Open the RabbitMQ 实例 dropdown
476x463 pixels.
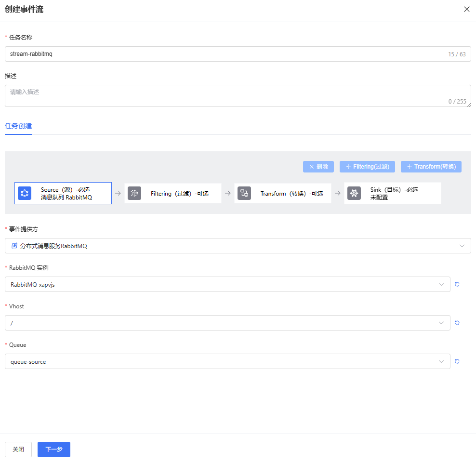(x=227, y=284)
